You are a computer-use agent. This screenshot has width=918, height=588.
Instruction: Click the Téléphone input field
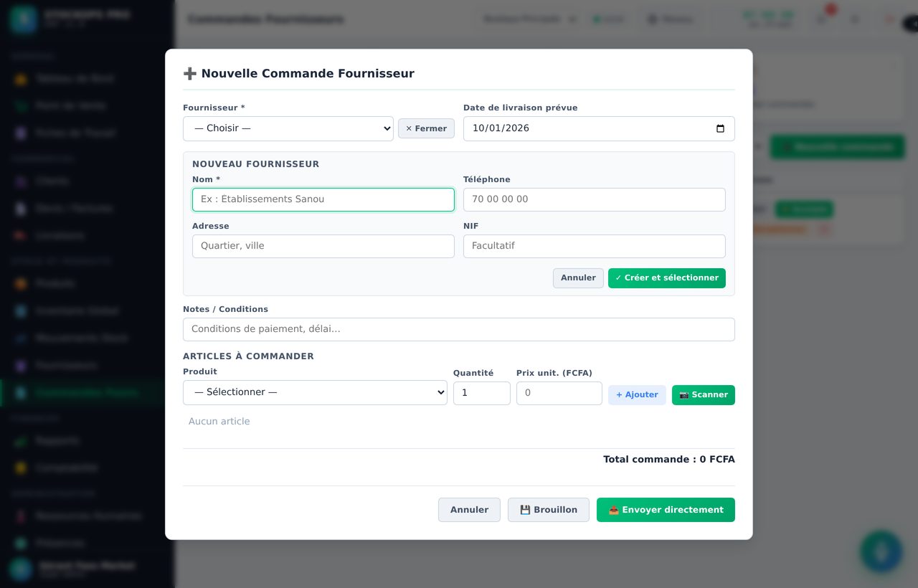coord(595,199)
